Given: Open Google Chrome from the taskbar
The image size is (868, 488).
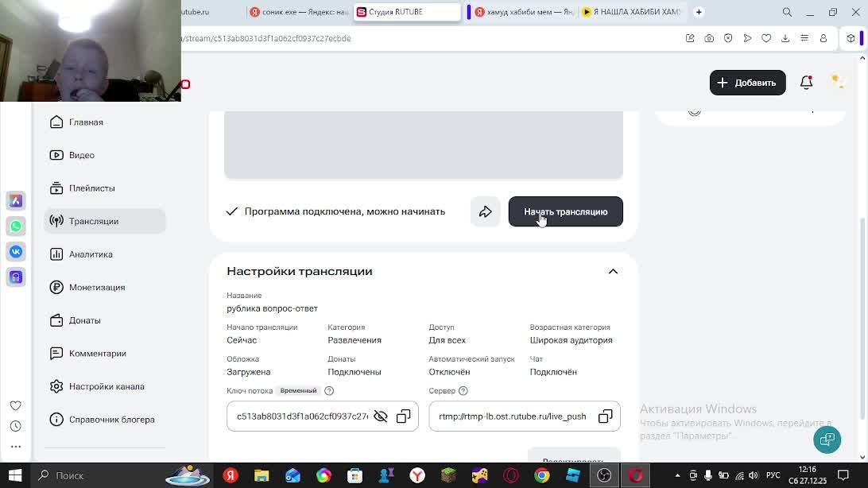Looking at the screenshot, I should coord(542,475).
